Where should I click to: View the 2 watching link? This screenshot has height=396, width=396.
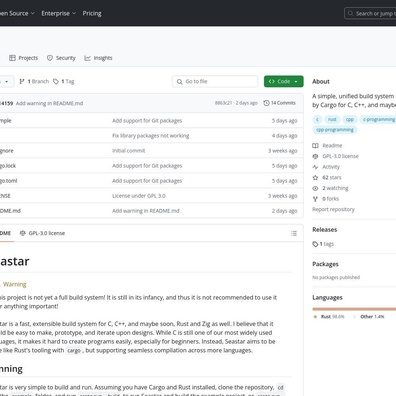click(x=335, y=188)
